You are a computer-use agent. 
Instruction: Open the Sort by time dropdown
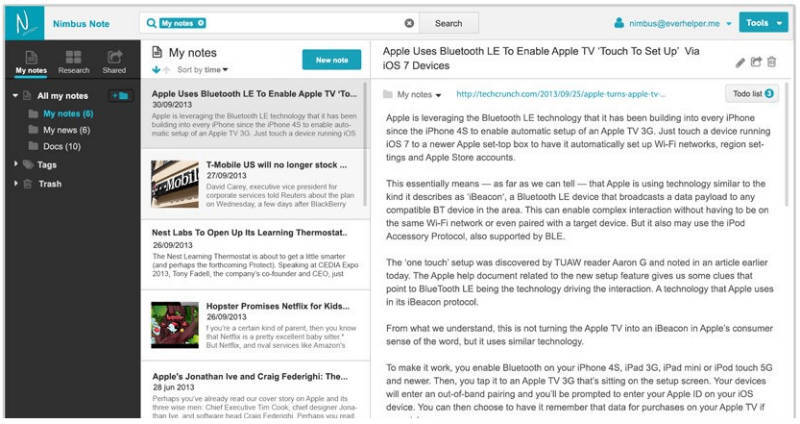[x=203, y=69]
